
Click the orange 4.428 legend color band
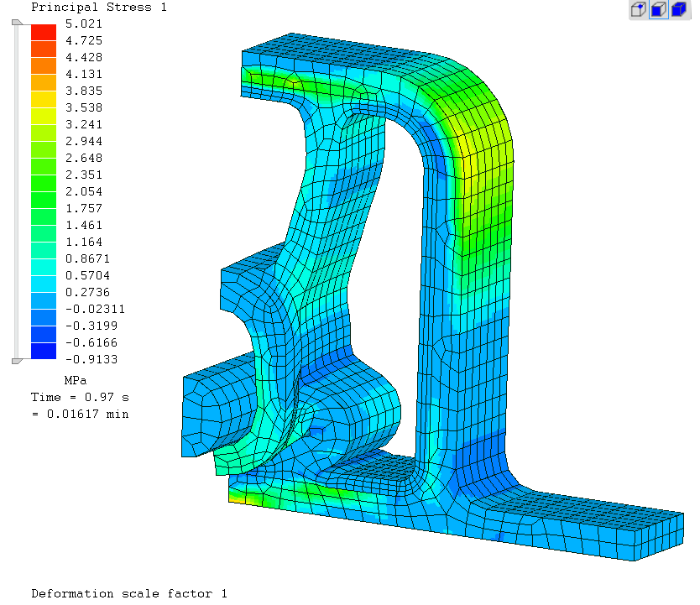click(43, 65)
